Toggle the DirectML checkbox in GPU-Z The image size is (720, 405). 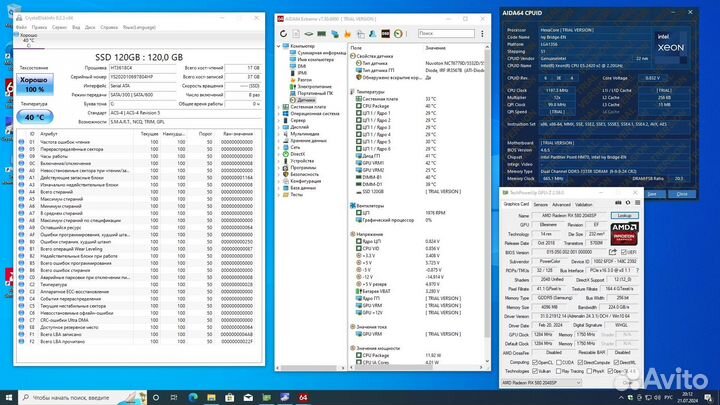pyautogui.click(x=616, y=363)
